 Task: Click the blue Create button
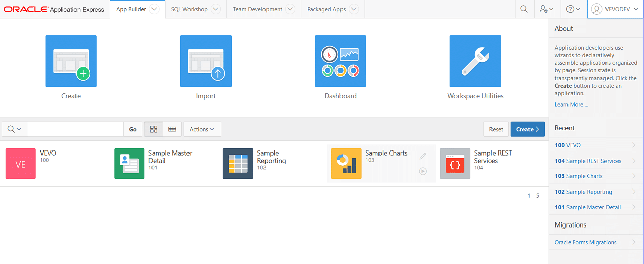(527, 129)
